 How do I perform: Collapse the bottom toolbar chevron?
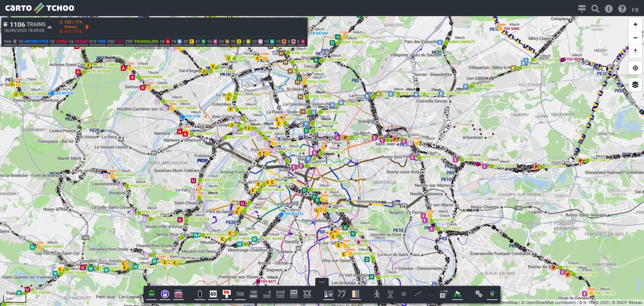[322, 282]
